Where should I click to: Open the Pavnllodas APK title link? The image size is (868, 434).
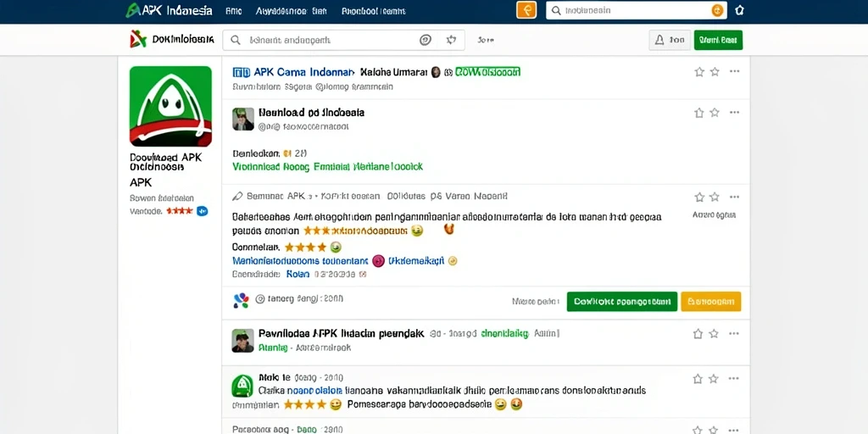[x=341, y=334]
